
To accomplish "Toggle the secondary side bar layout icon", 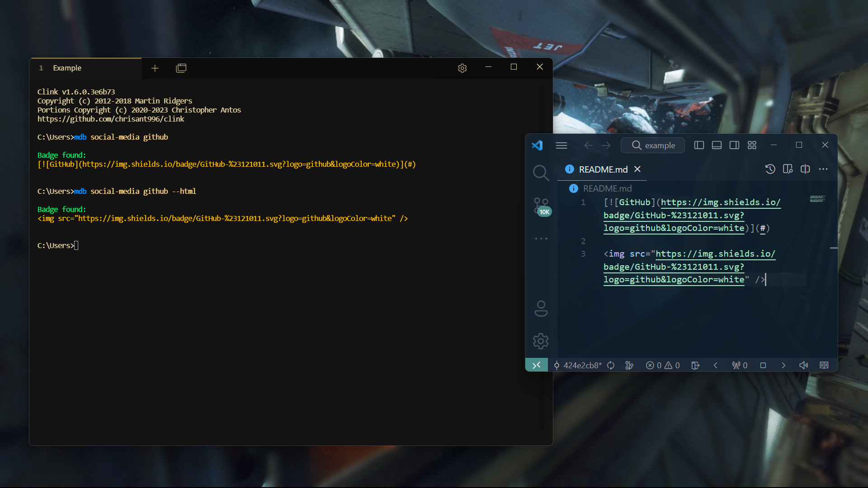I will pos(734,145).
